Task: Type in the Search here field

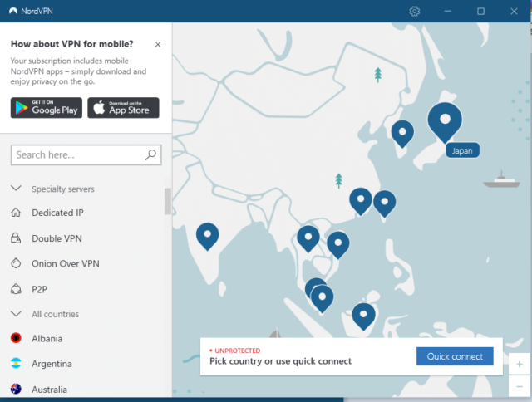Action: click(75, 154)
